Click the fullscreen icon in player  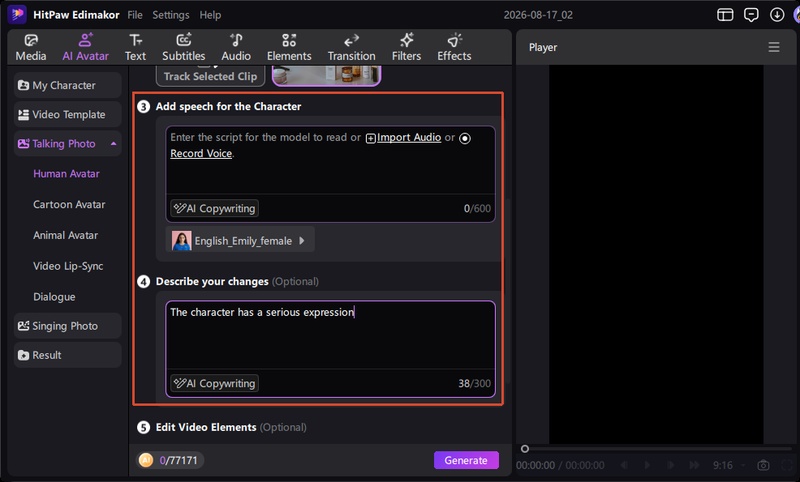pos(786,465)
